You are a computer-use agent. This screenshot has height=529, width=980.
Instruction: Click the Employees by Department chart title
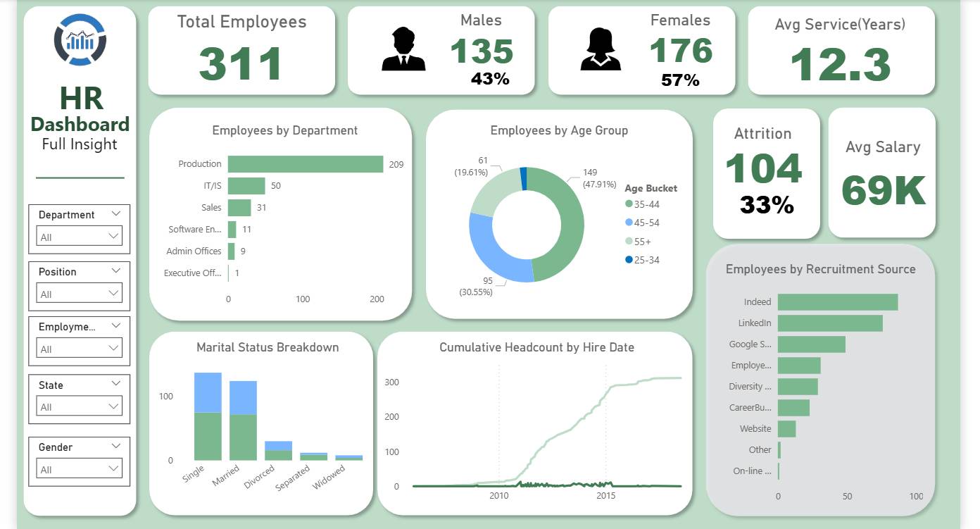coord(285,130)
